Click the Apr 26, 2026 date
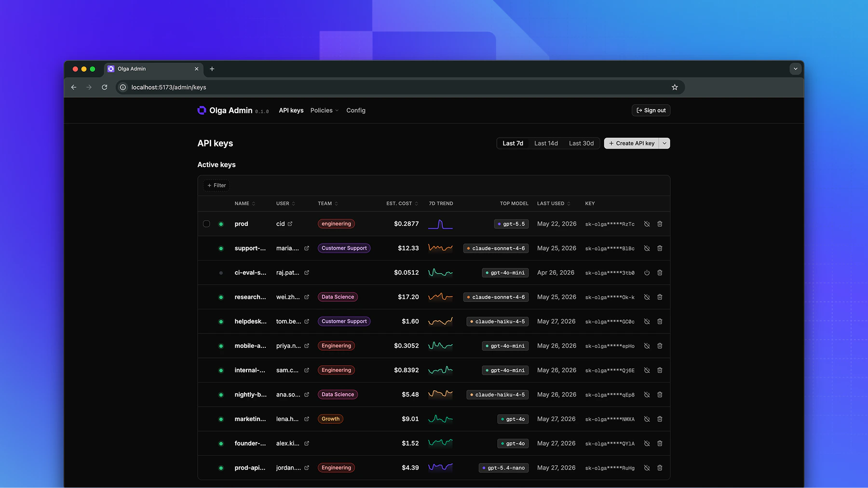The width and height of the screenshot is (868, 488). point(556,273)
